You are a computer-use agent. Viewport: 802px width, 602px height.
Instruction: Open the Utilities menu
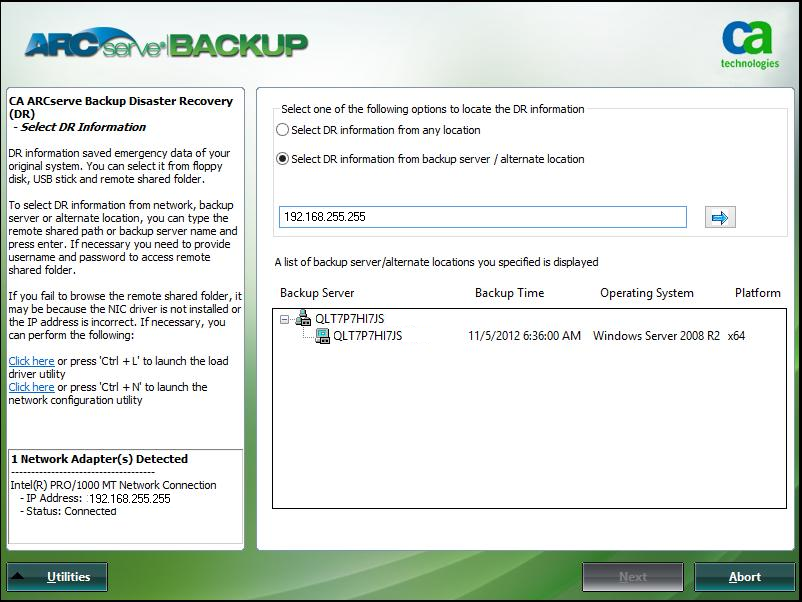tap(57, 577)
